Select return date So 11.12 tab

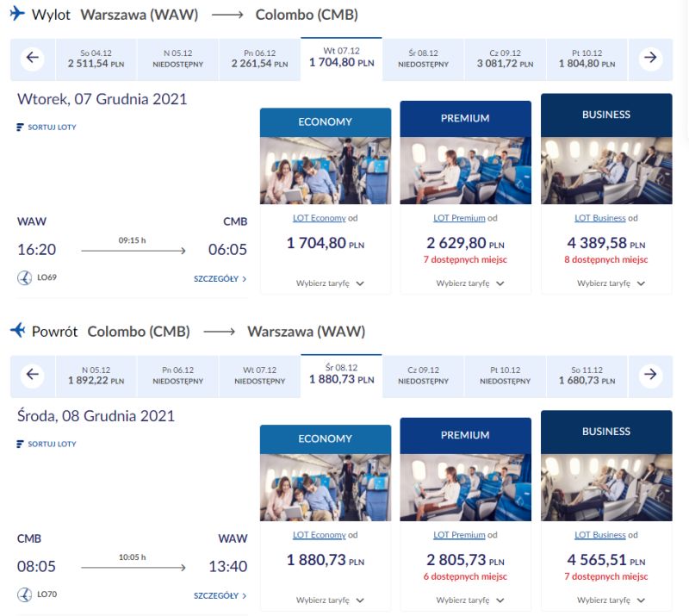pos(587,376)
